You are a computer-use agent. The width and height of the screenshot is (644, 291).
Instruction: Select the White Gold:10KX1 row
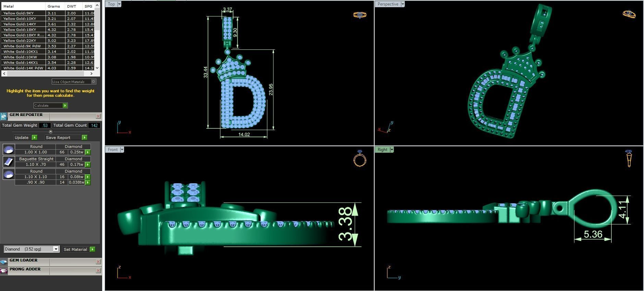[x=48, y=51]
